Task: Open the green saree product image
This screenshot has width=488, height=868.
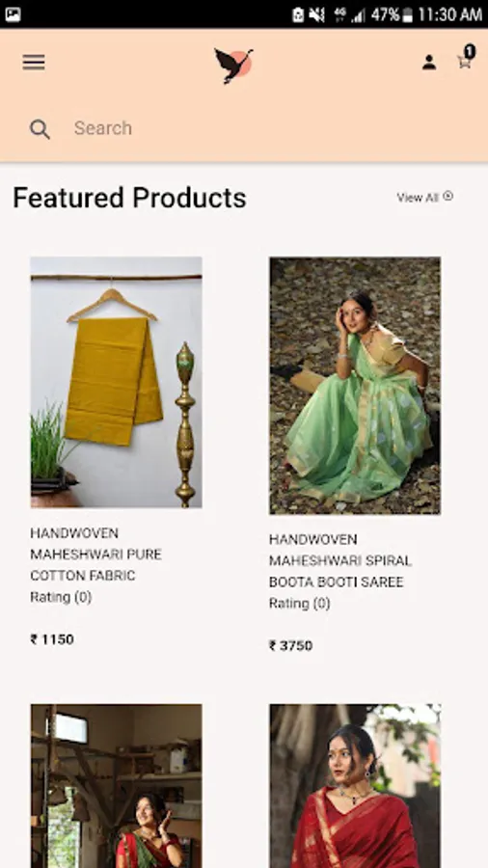Action: tap(355, 385)
